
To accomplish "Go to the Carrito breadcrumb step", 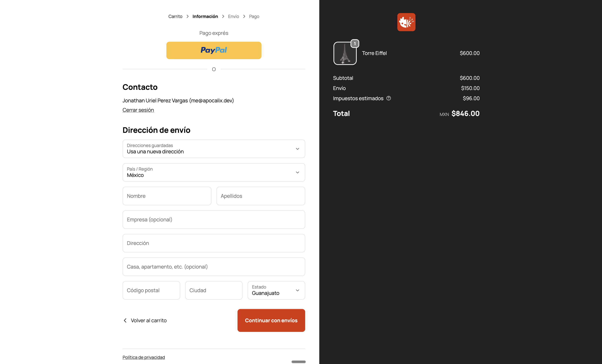I will pyautogui.click(x=175, y=16).
